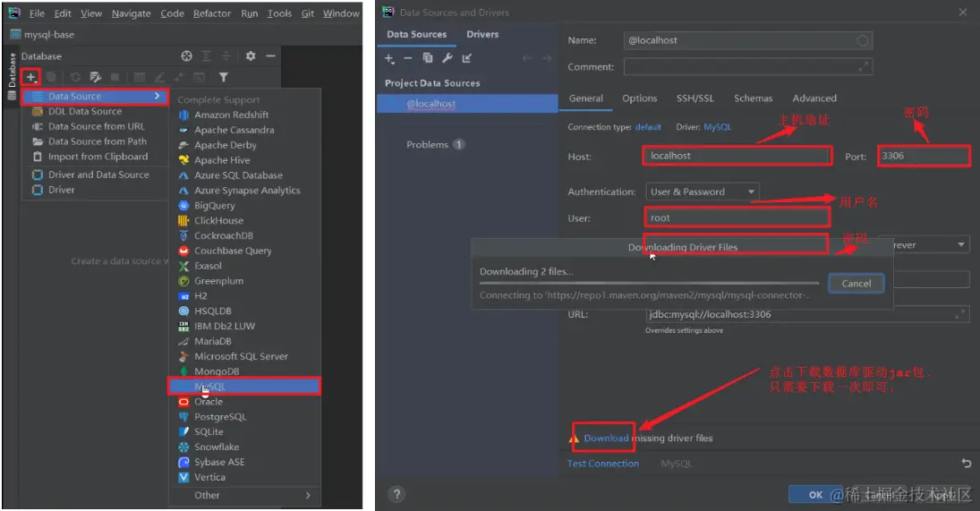Screen dimensions: 980x511
Task: Click the wrench icon in dialog toolbar
Action: [x=447, y=58]
